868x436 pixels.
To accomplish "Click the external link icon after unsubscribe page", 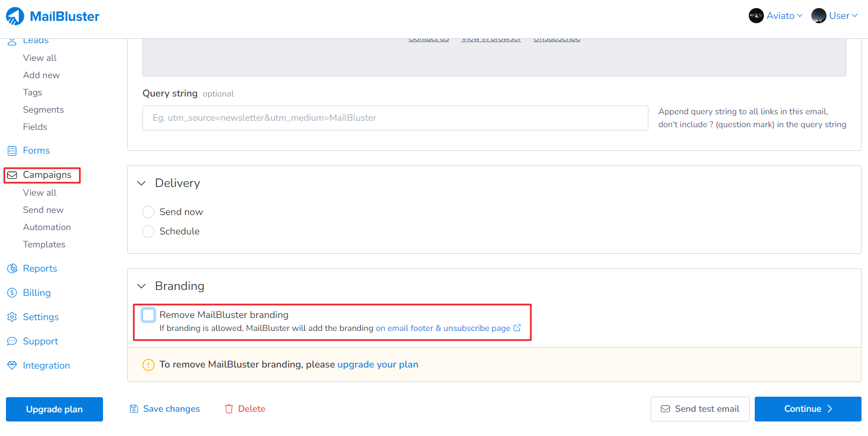I will tap(517, 328).
